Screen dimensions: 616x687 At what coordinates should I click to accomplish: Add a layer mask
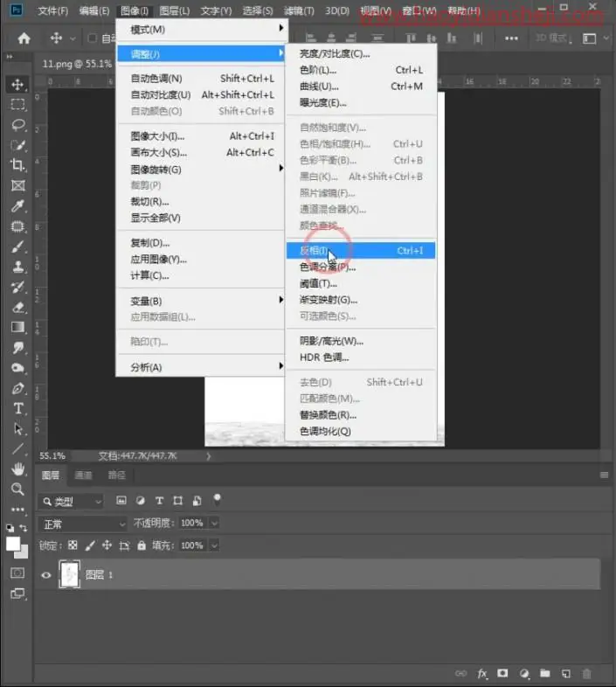[502, 673]
